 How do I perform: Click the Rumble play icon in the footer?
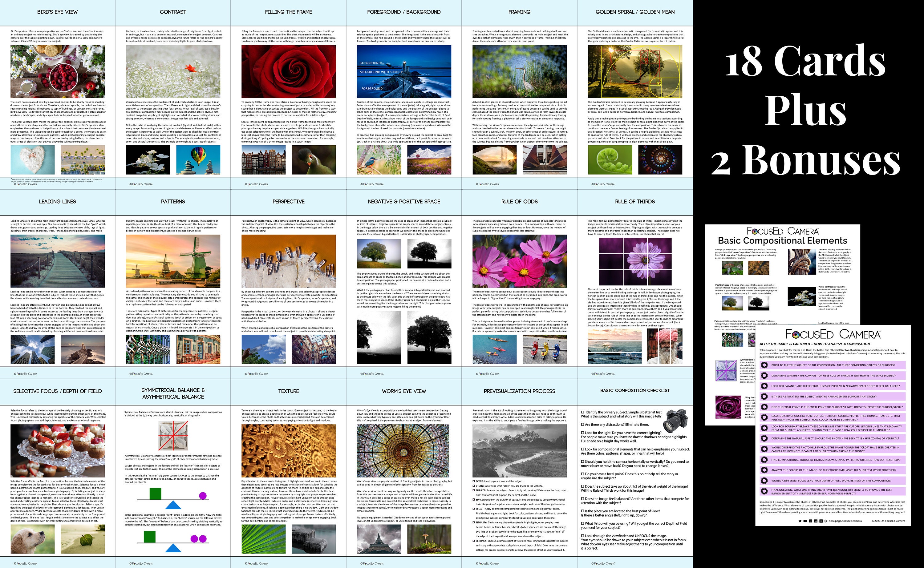(826, 521)
